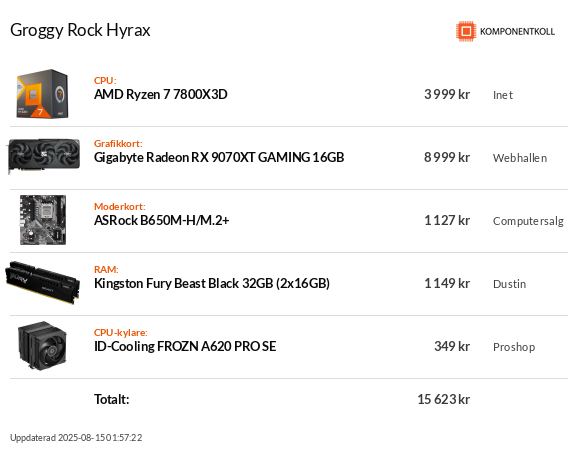Click the 15 623 kr total price
Viewport: 577px width, 451px height.
[x=443, y=399]
